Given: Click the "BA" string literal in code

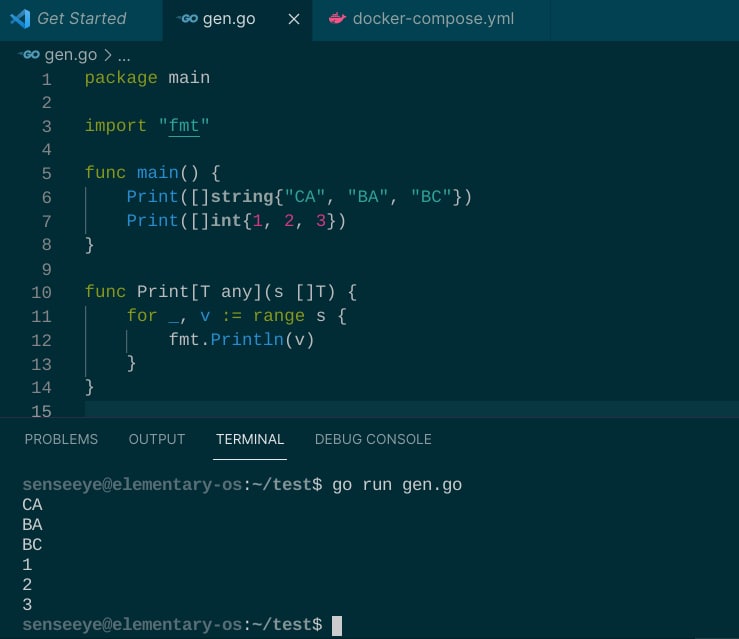Looking at the screenshot, I should pos(368,197).
